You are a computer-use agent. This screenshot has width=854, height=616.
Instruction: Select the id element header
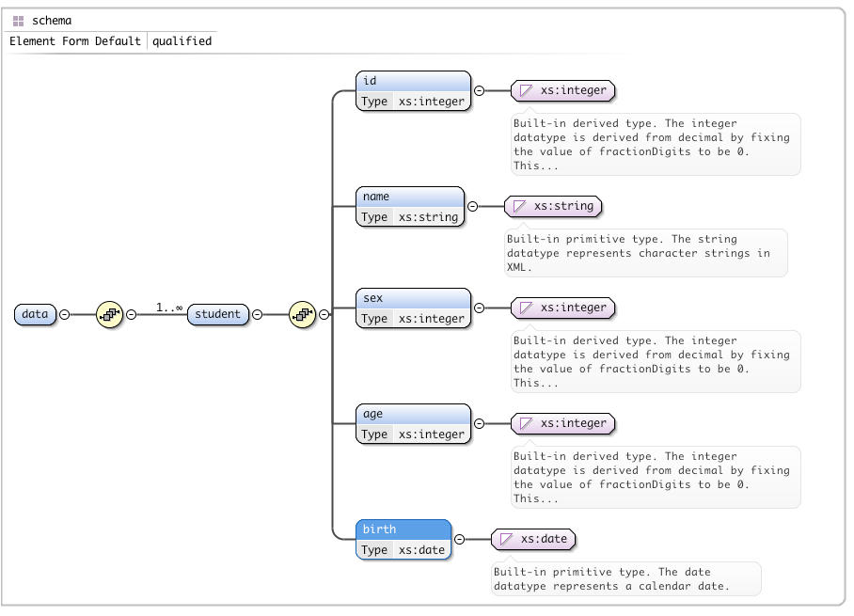(414, 81)
